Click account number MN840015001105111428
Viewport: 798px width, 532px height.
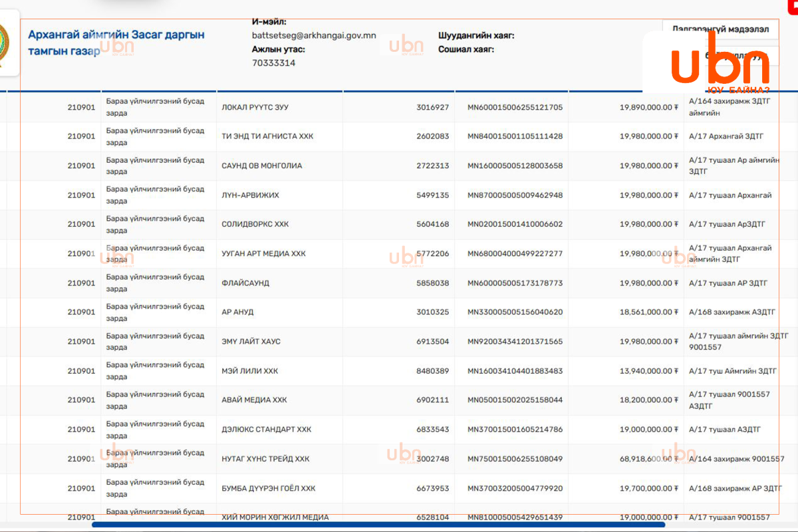pos(515,136)
